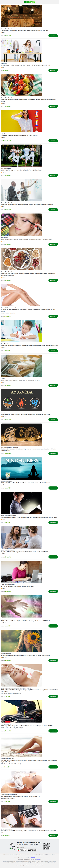This screenshot has height=868, width=59.
Task: Open Certified Yoga Instructor Course title link
Action: [x=21, y=170]
